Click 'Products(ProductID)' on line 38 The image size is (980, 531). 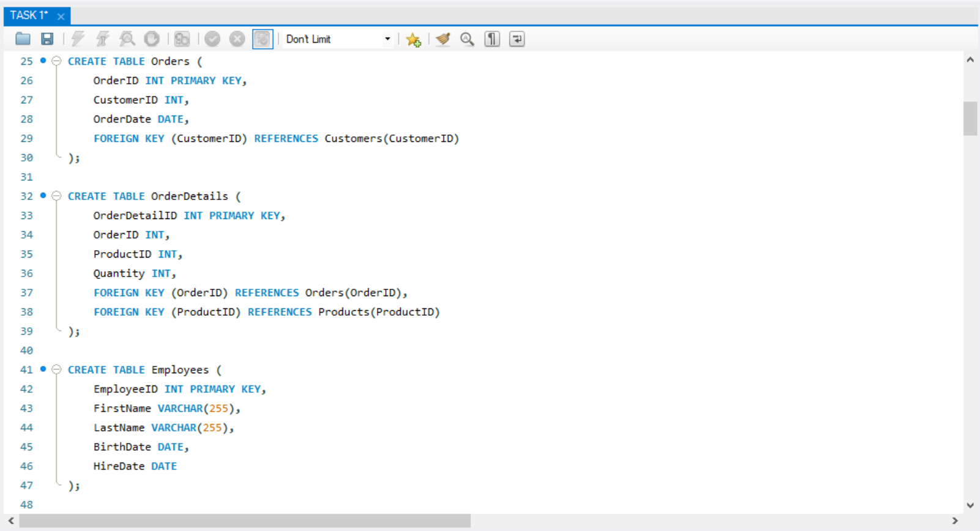click(379, 312)
